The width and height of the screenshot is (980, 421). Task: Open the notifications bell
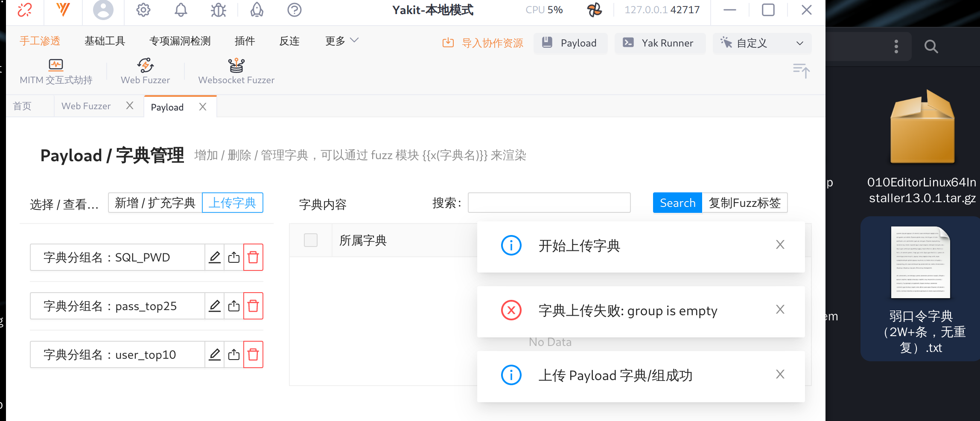tap(181, 10)
